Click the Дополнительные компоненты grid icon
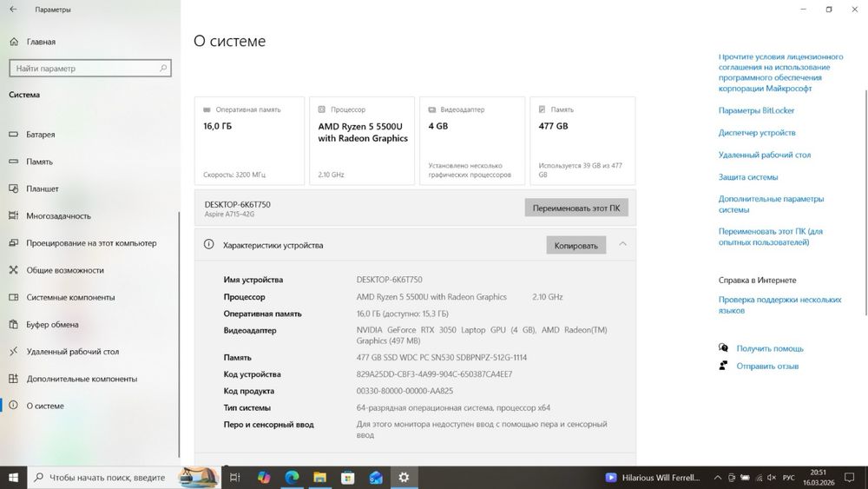The height and width of the screenshot is (489, 868). coord(14,378)
